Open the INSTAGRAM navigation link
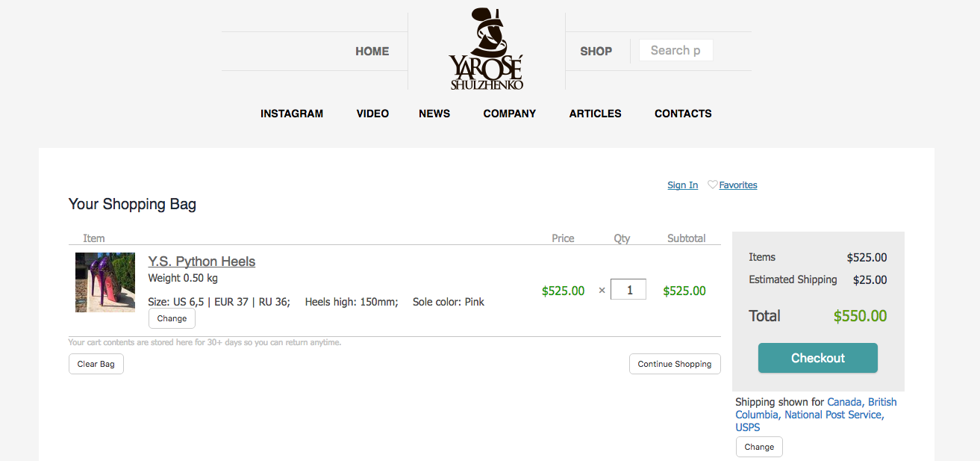Viewport: 980px width, 461px height. 292,114
